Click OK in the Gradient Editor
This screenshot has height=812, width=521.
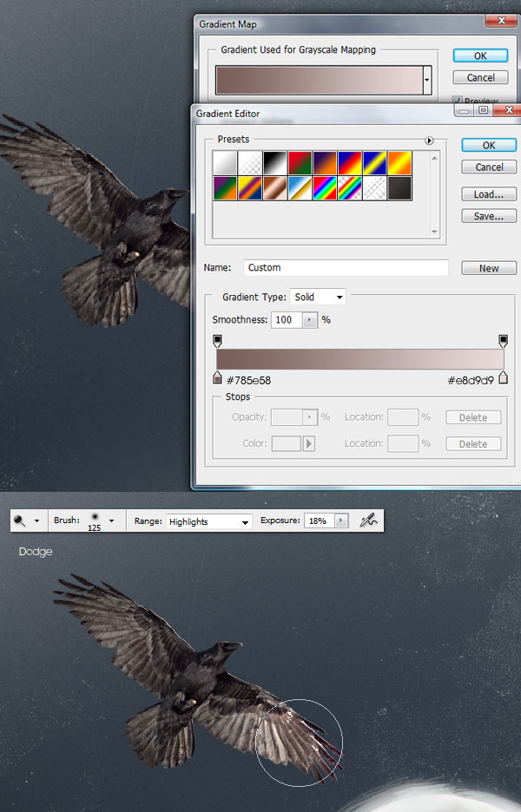pos(489,145)
